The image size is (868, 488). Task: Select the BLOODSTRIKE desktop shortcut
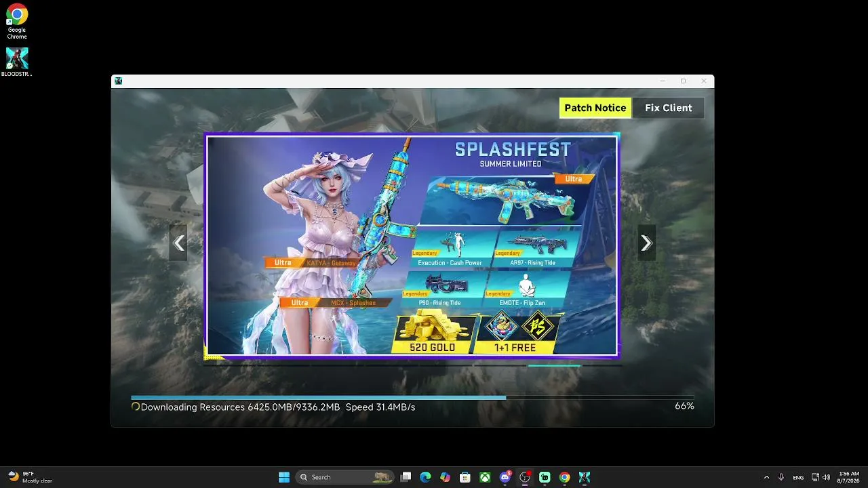coord(17,62)
